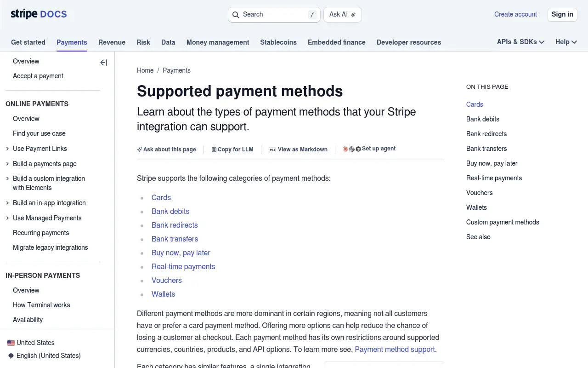Click the Stripe Docs logo

(39, 14)
